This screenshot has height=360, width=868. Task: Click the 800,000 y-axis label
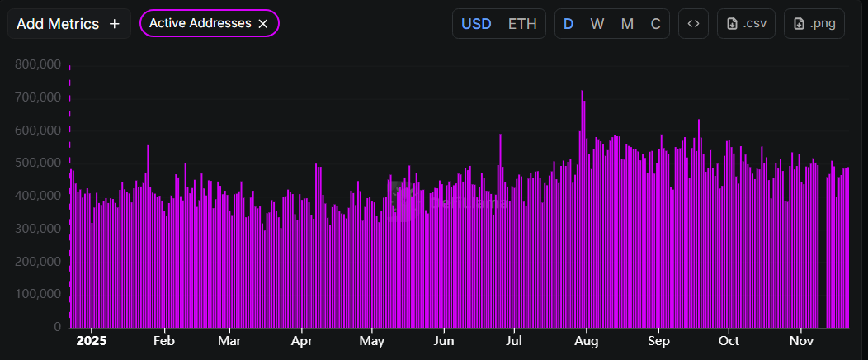(38, 64)
